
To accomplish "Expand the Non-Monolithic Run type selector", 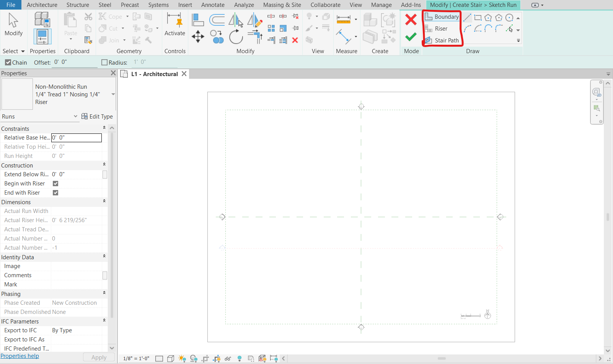I will click(112, 94).
